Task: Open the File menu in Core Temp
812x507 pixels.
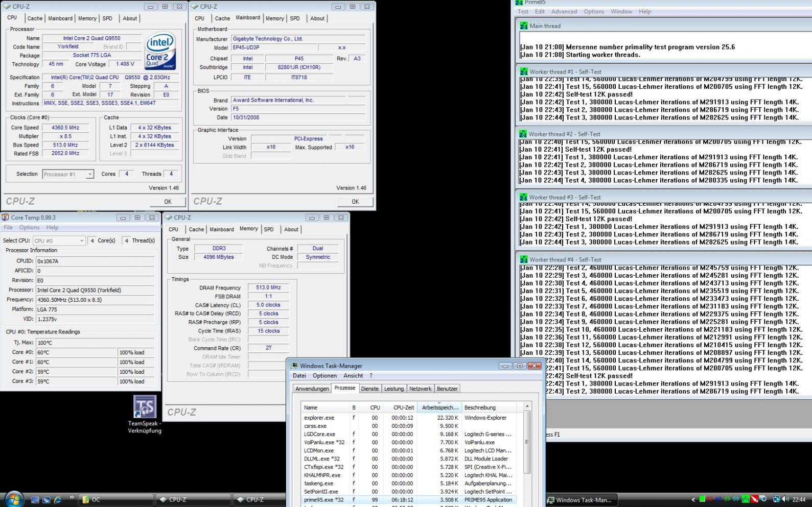Action: tap(8, 227)
